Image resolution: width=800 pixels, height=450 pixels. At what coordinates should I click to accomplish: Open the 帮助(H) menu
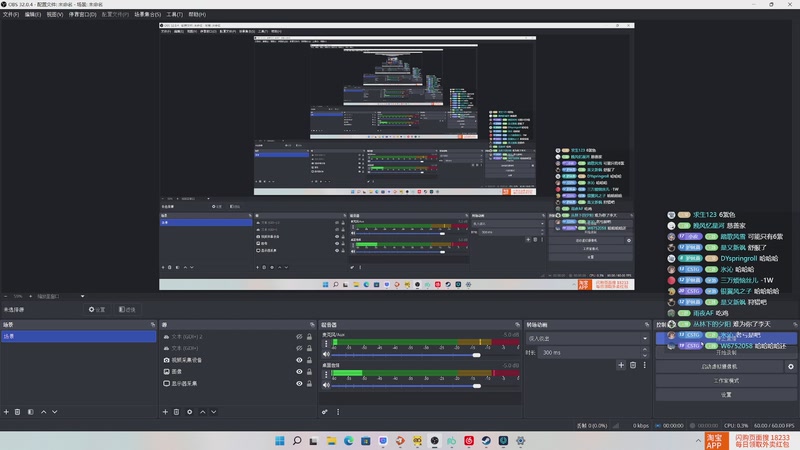(197, 14)
